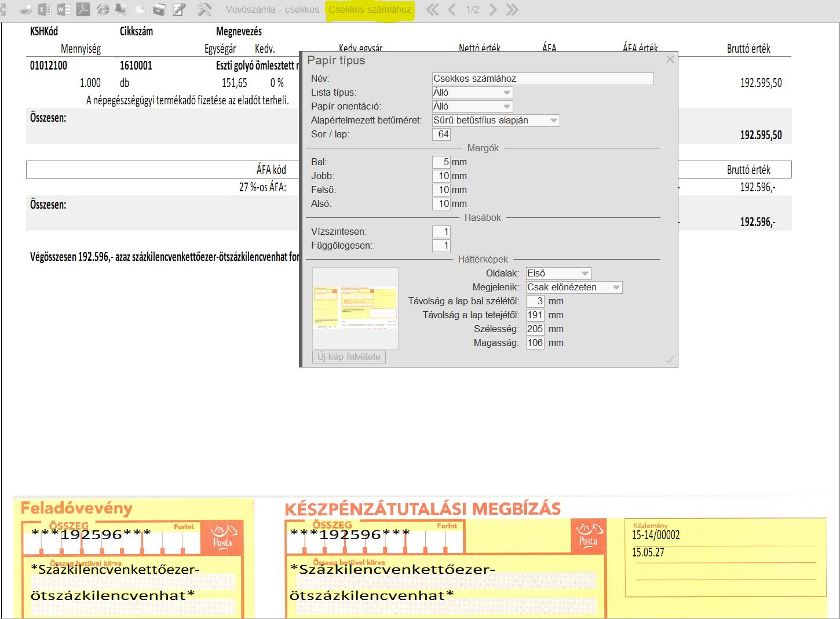Jump to the first page
The width and height of the screenshot is (840, 619).
[432, 10]
